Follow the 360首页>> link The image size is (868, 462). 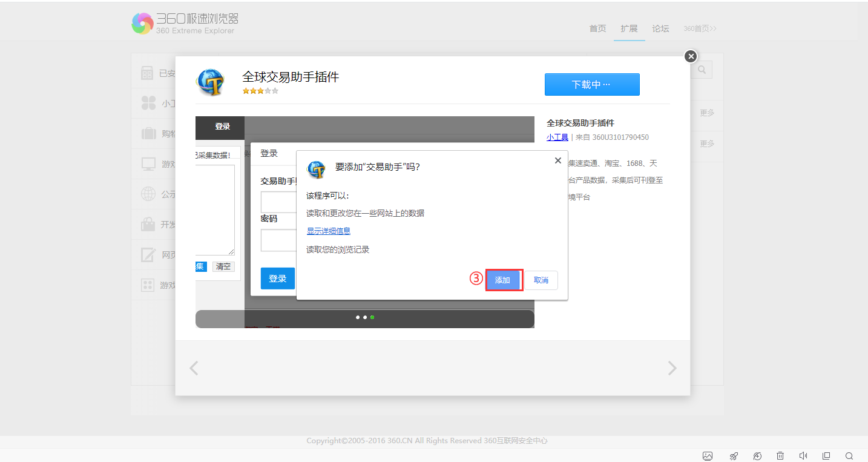(700, 28)
